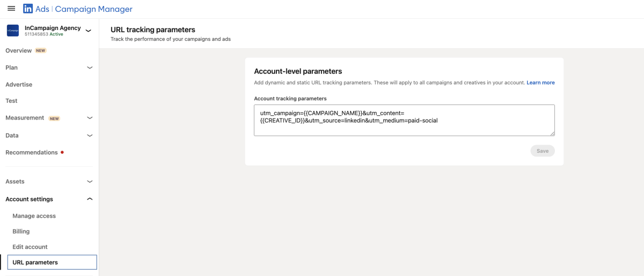Select Manage access under Account settings
The image size is (644, 276).
34,216
